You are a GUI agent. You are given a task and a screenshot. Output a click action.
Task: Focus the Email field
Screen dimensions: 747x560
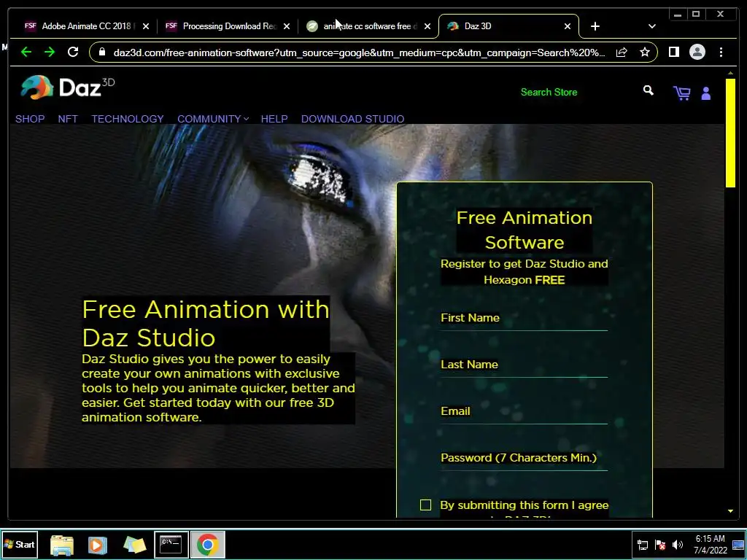point(524,412)
